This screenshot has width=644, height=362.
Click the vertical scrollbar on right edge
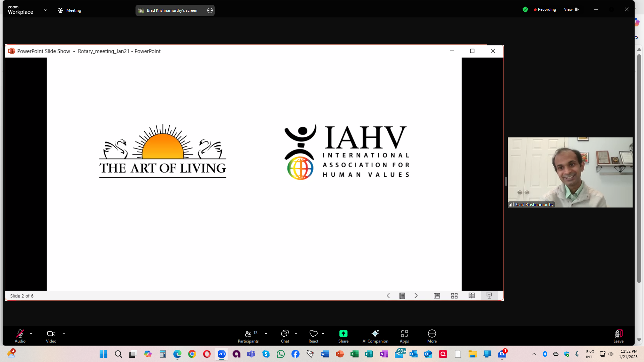(639, 168)
